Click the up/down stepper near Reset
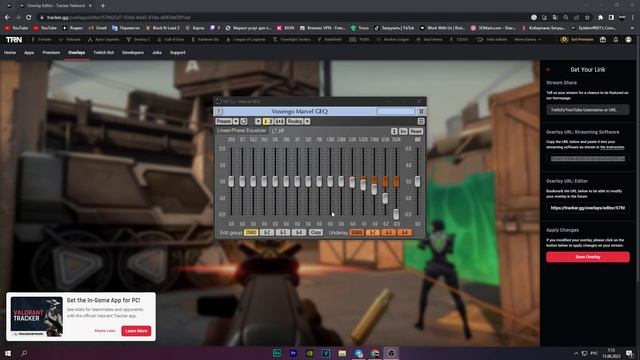640x360 pixels. click(394, 131)
